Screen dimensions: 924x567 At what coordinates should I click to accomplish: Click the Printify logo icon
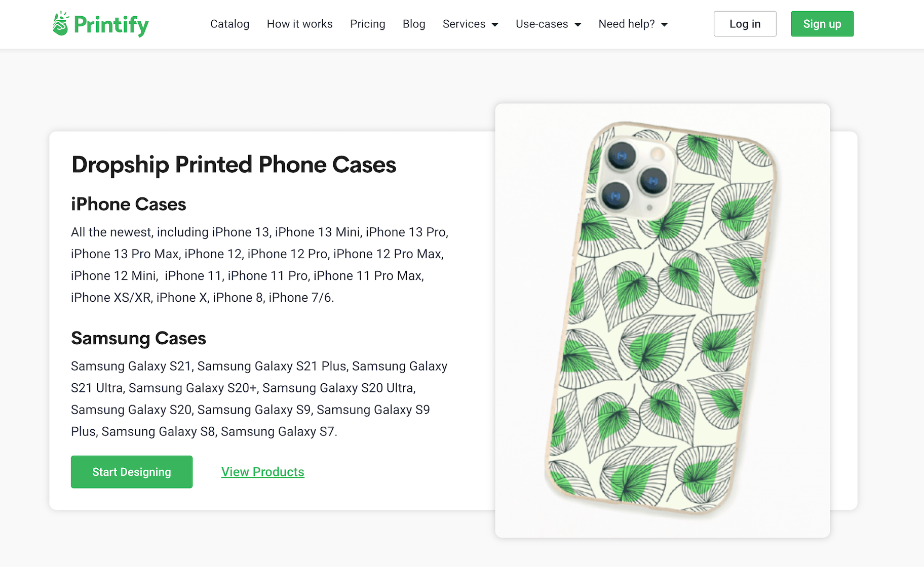click(x=60, y=24)
